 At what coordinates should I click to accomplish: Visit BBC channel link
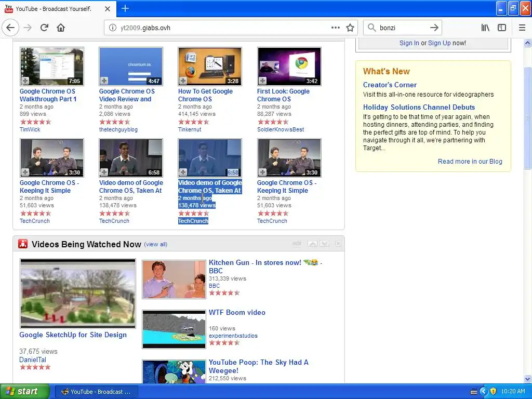click(x=214, y=286)
